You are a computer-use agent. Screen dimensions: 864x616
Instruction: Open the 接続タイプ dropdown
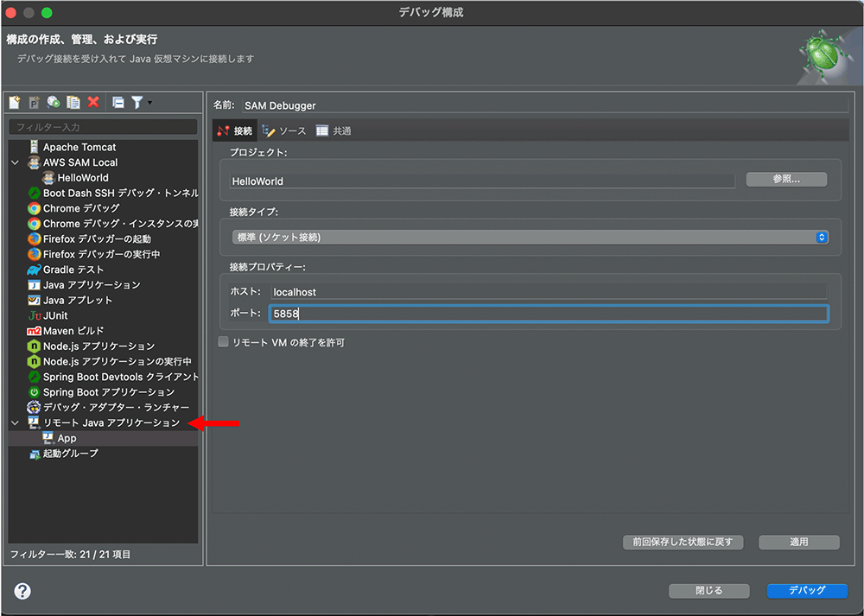(530, 237)
